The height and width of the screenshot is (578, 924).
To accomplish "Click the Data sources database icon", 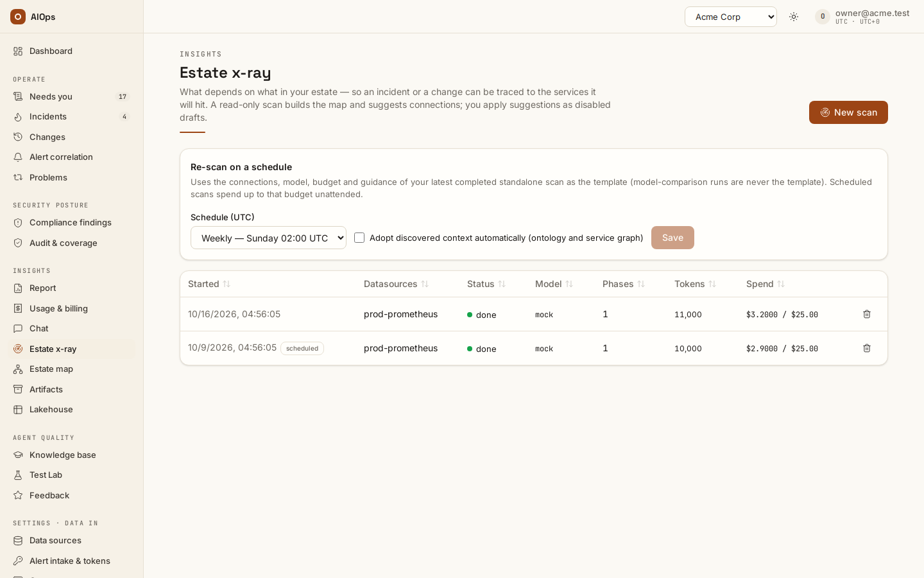I will pos(18,541).
